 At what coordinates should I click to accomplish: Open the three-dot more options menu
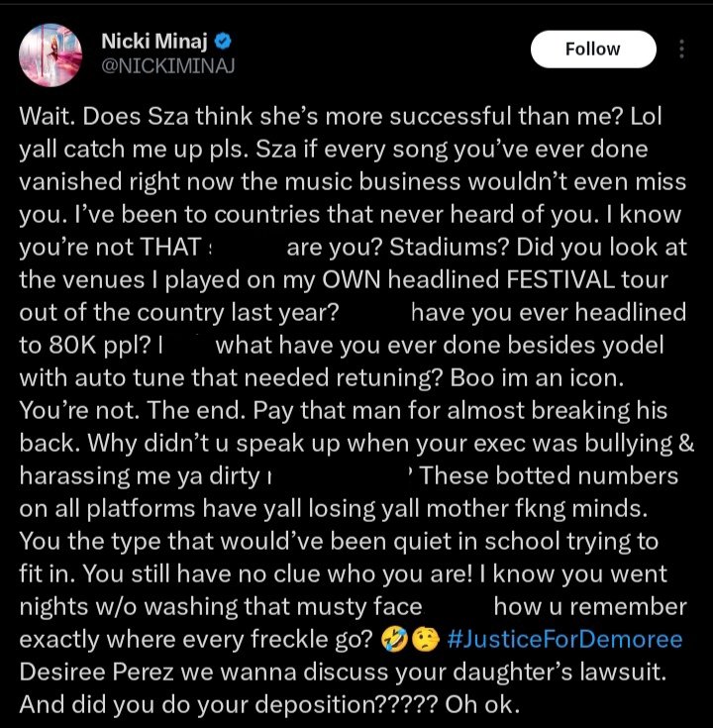(681, 49)
